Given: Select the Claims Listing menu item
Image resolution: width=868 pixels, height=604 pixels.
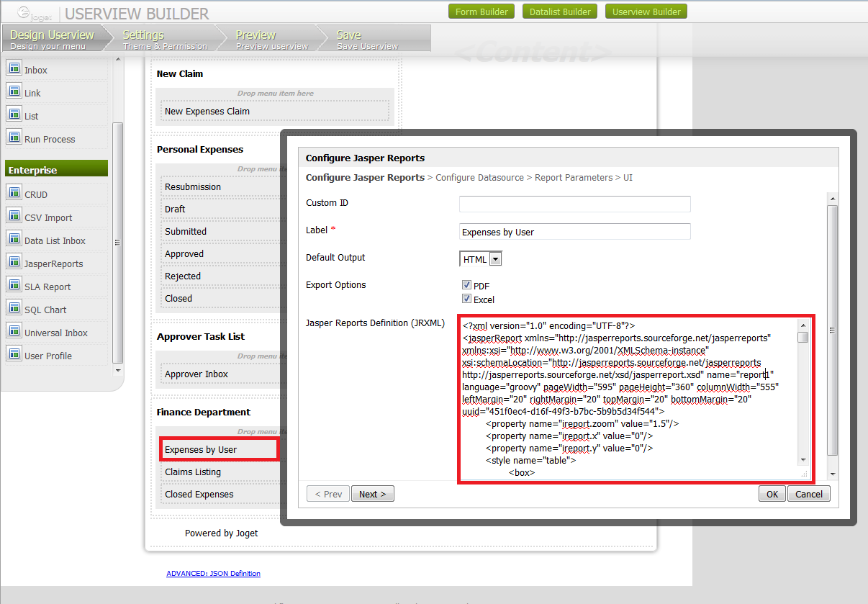Looking at the screenshot, I should tap(220, 472).
